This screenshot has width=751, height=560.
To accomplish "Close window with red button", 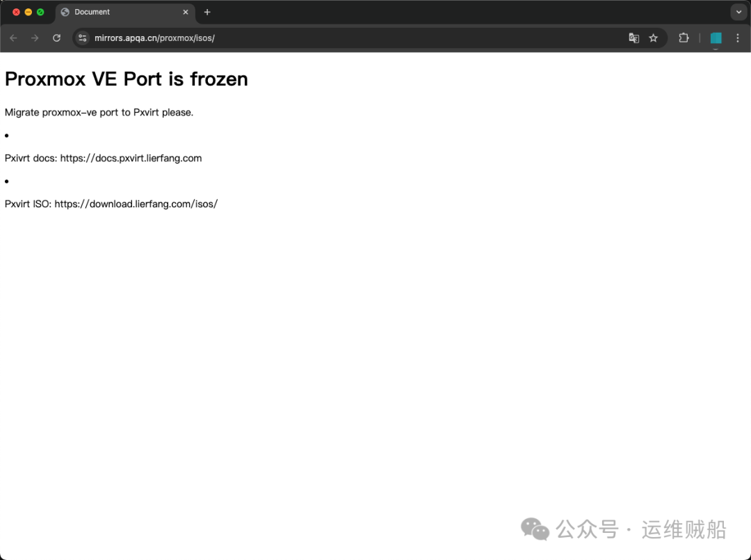I will point(16,12).
